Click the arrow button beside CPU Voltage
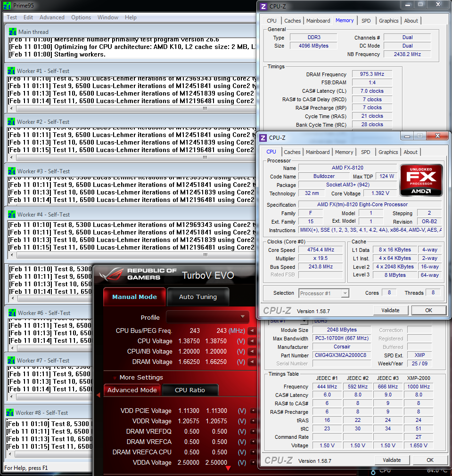452x476 pixels. click(x=252, y=341)
